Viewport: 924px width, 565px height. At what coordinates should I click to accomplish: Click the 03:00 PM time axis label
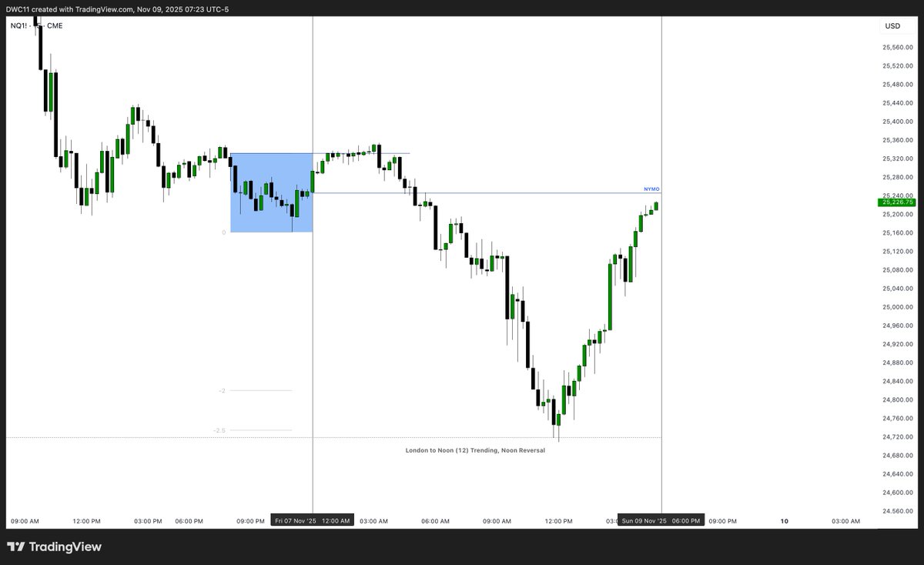coord(148,521)
